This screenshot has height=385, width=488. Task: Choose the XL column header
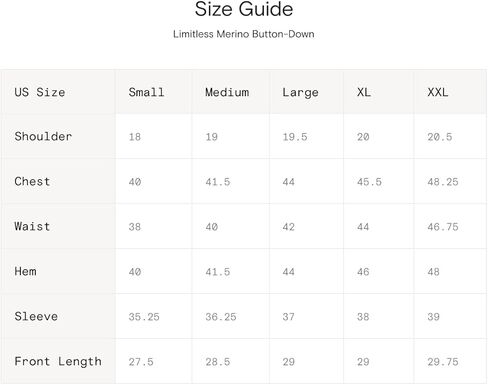coord(364,92)
